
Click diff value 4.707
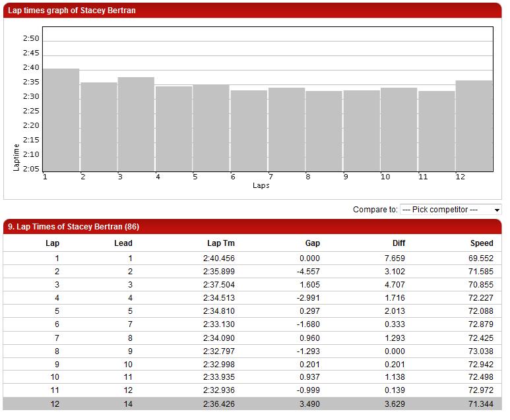[395, 285]
